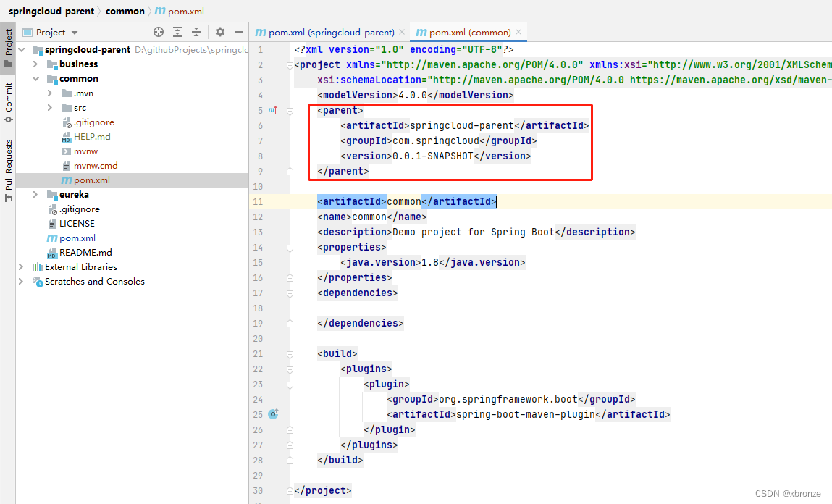Collapse the springcloud-parent root node
The image size is (832, 504).
22,50
